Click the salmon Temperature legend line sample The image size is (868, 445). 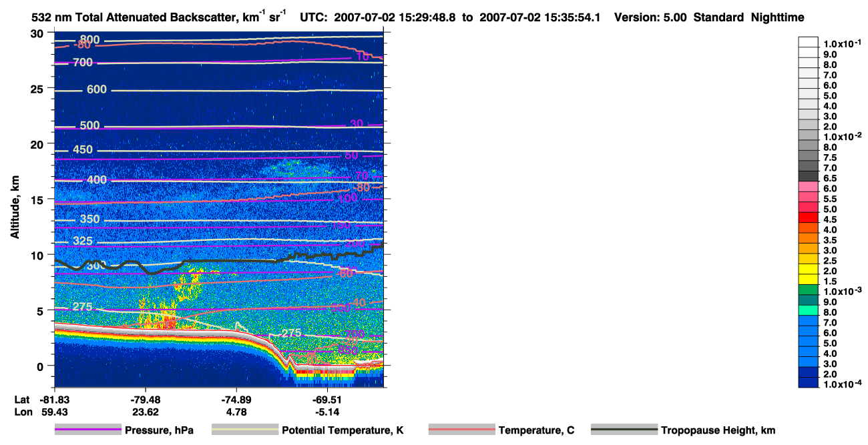point(462,430)
